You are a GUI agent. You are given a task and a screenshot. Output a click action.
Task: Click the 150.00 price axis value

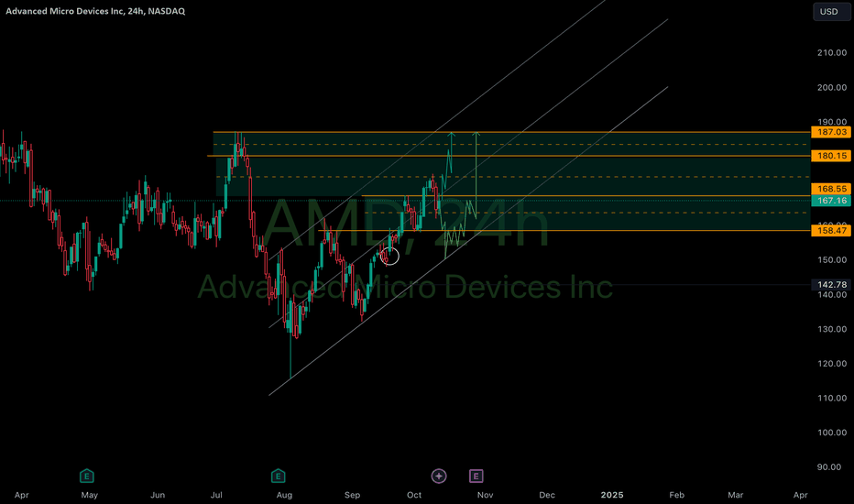point(832,260)
